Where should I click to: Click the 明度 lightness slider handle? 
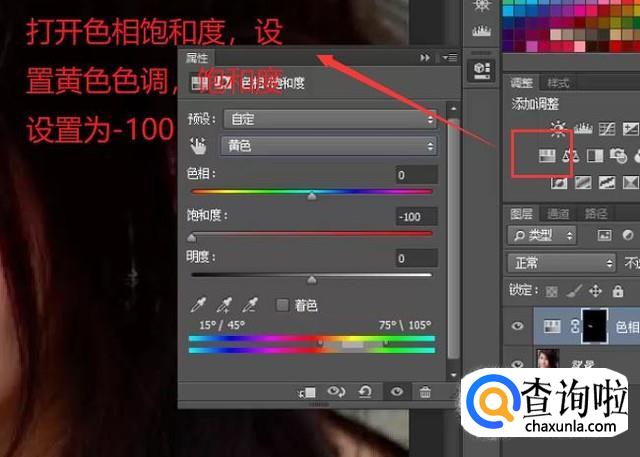pyautogui.click(x=312, y=280)
